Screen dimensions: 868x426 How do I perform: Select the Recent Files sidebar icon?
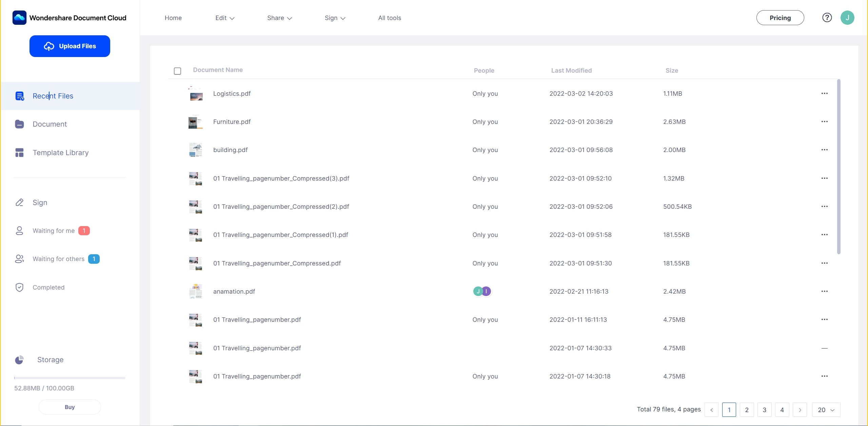[x=19, y=95]
